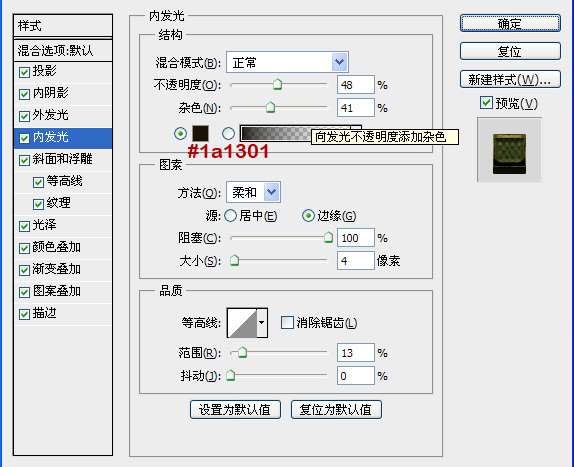Click 新建样式(W)... button
574x467 pixels.
point(510,79)
